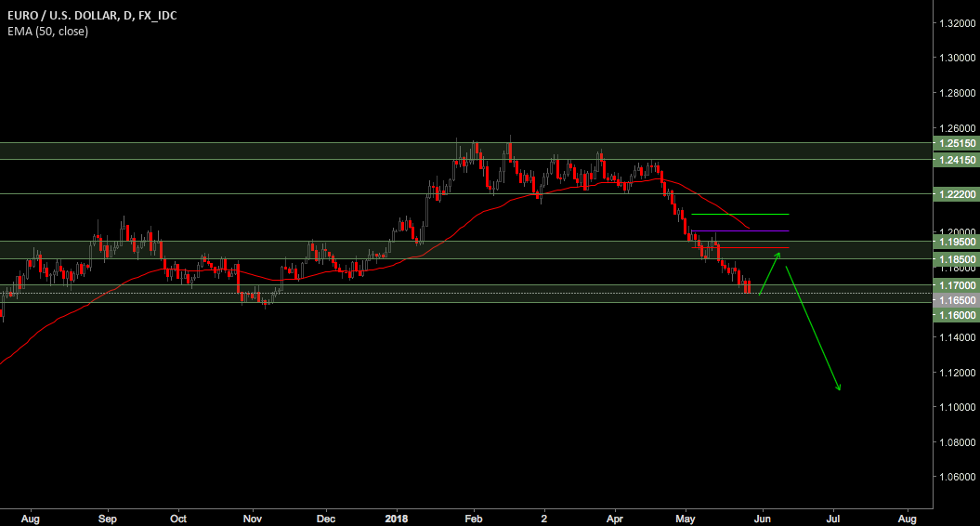Click the 1.30000 price axis tick
The height and width of the screenshot is (526, 980).
[957, 58]
